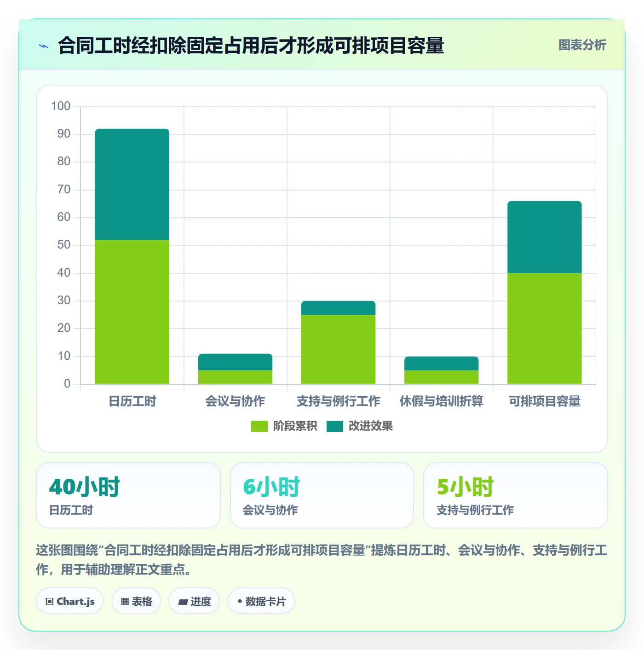Click the 图表分析 label in the header
644x650 pixels.
tap(582, 45)
